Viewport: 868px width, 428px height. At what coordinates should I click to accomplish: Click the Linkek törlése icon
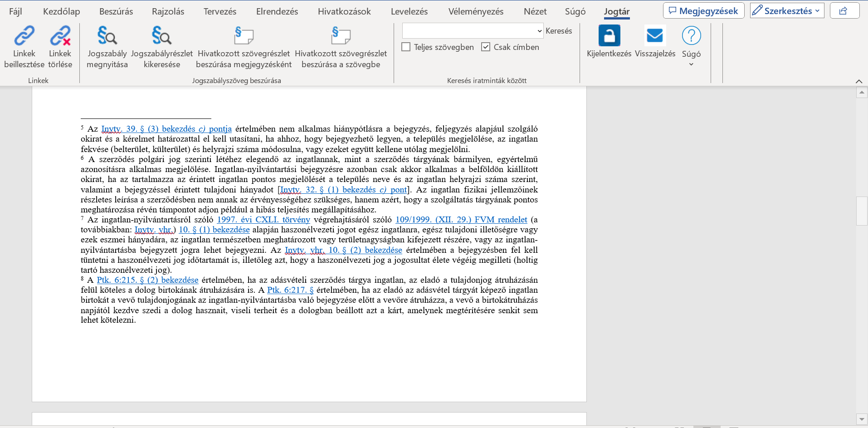point(60,36)
